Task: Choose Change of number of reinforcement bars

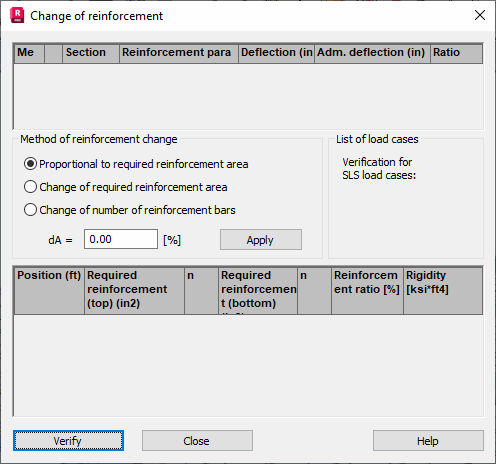Action: [129, 210]
